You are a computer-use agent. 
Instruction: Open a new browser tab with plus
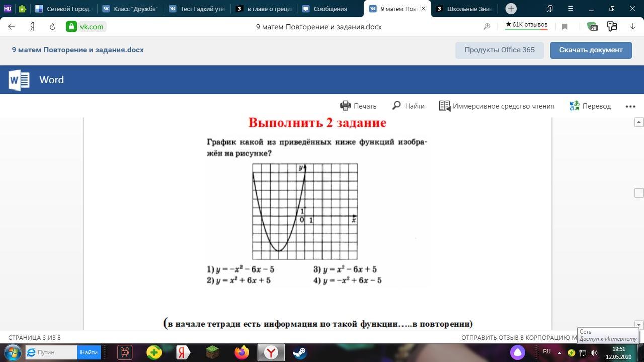(511, 9)
